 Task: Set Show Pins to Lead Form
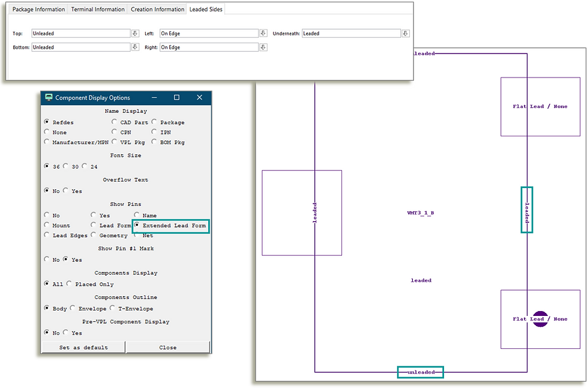coord(94,225)
